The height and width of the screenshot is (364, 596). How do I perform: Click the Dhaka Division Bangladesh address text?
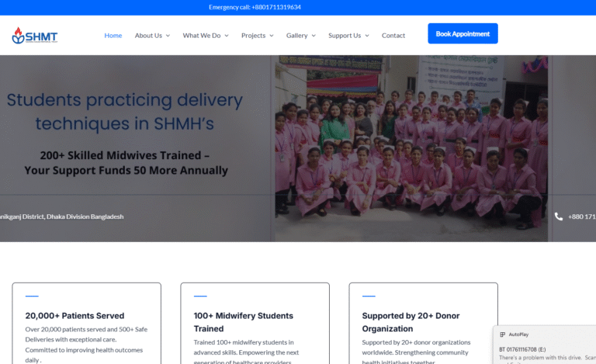pyautogui.click(x=61, y=217)
